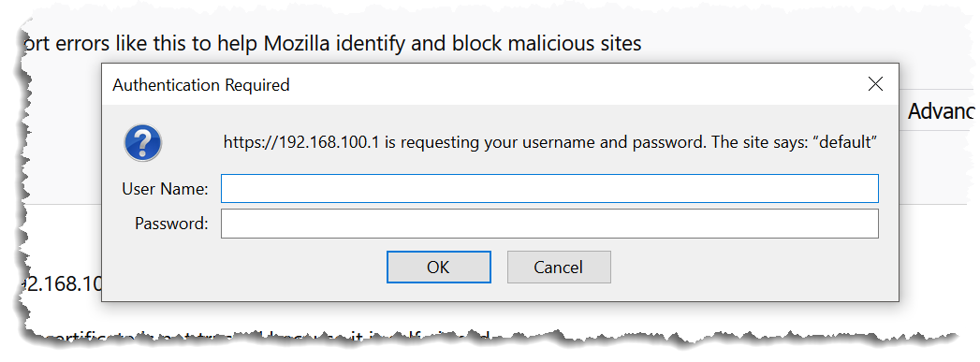Confirm credentials with the OK button
The image size is (980, 362).
click(438, 268)
